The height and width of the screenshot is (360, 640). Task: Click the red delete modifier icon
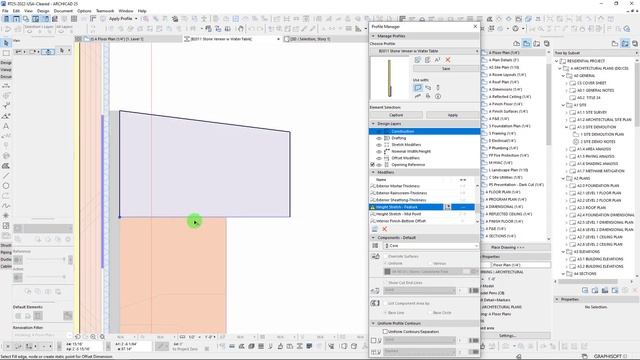click(384, 229)
